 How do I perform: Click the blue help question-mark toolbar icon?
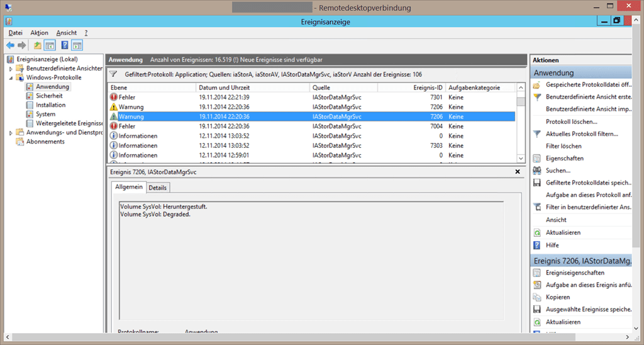point(64,45)
